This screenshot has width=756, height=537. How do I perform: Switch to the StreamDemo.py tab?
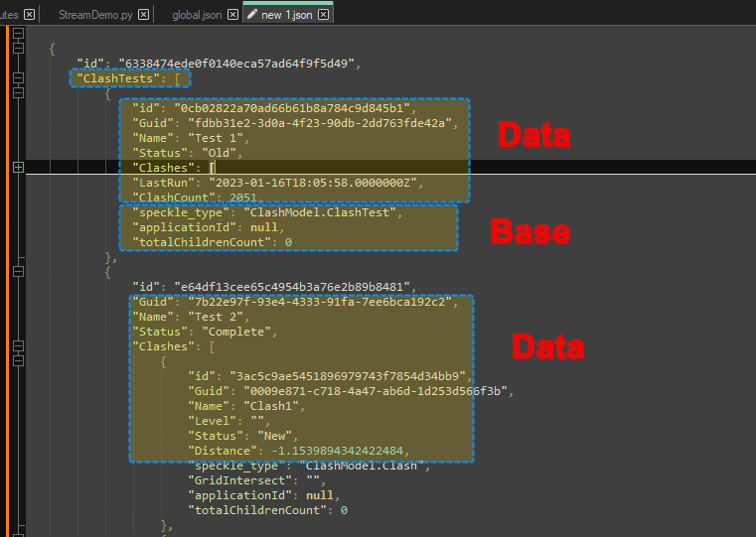[96, 14]
